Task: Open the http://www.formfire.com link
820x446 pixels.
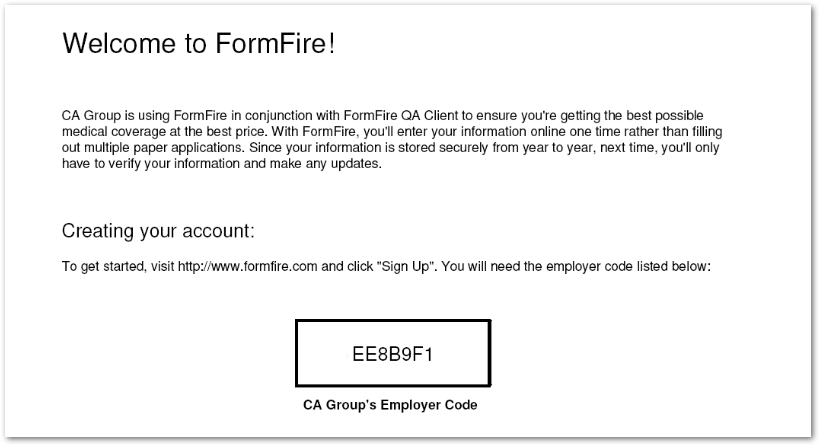Action: [247, 267]
